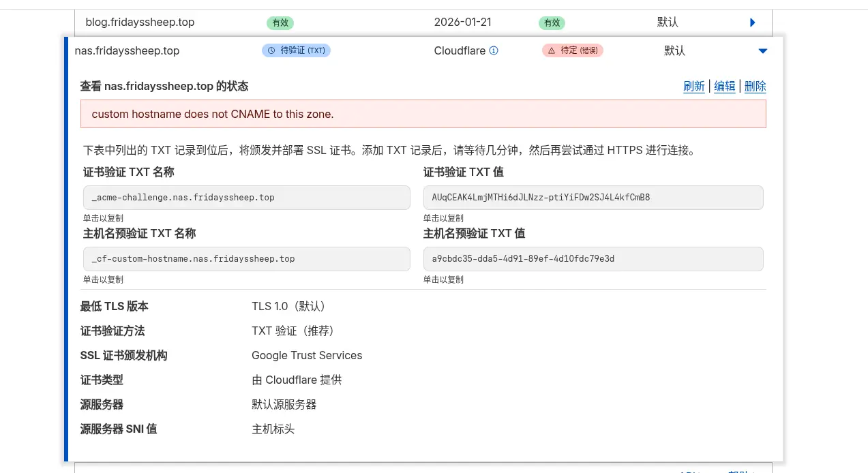Click the first 有效 status badge for blog.fridayssheep.top
The width and height of the screenshot is (868, 473).
tap(280, 22)
